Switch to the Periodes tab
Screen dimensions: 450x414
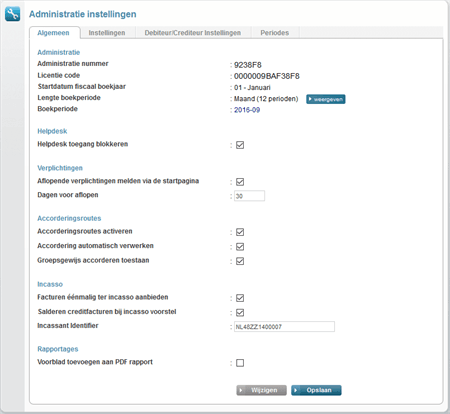(x=275, y=33)
